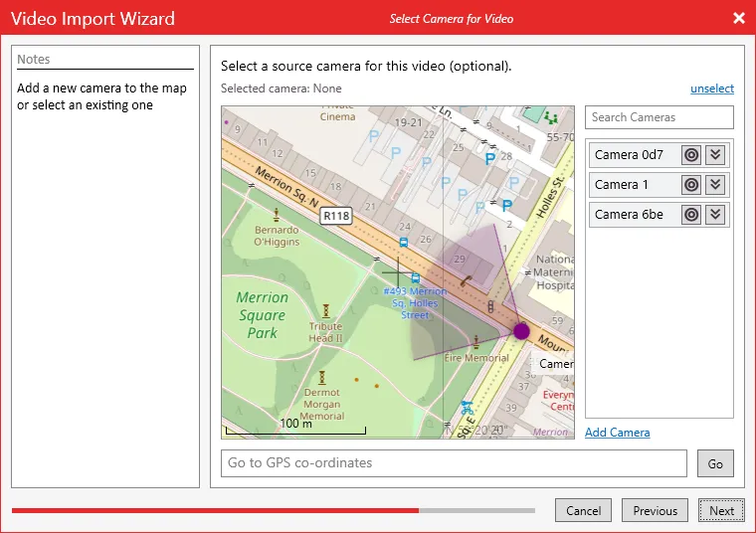
Task: Click the dark blue parking P near 28
Action: point(489,158)
